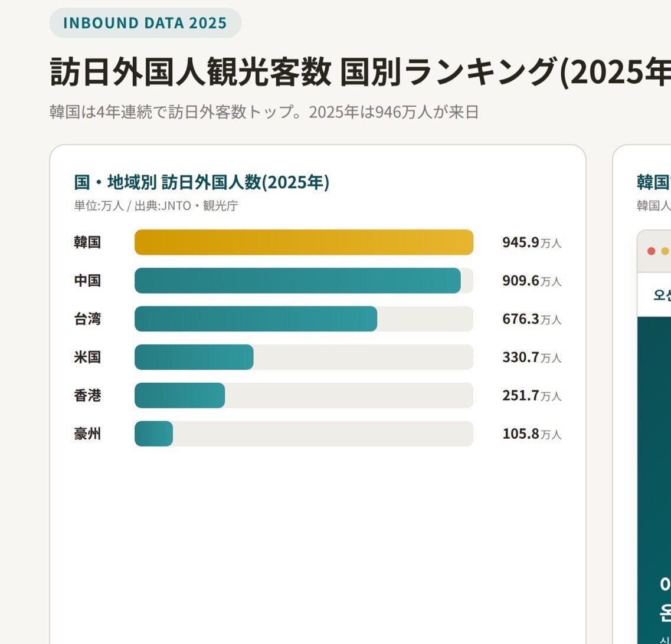Viewport: 671px width, 644px height.
Task: Click the teal 米国 bar
Action: coord(194,357)
